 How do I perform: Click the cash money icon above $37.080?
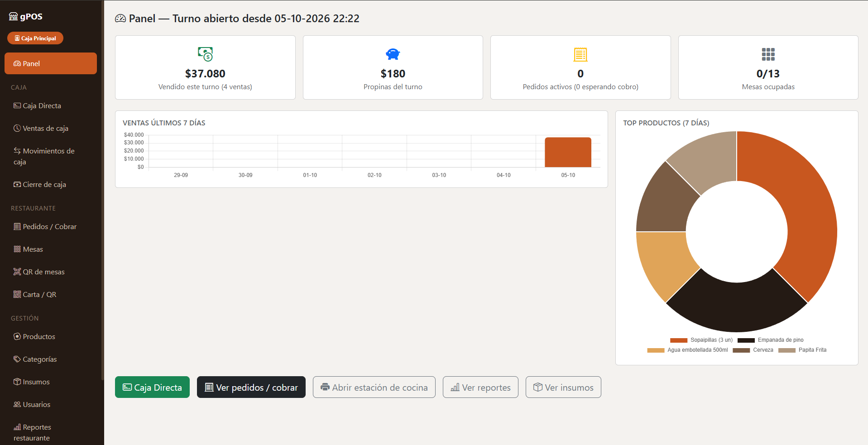205,54
